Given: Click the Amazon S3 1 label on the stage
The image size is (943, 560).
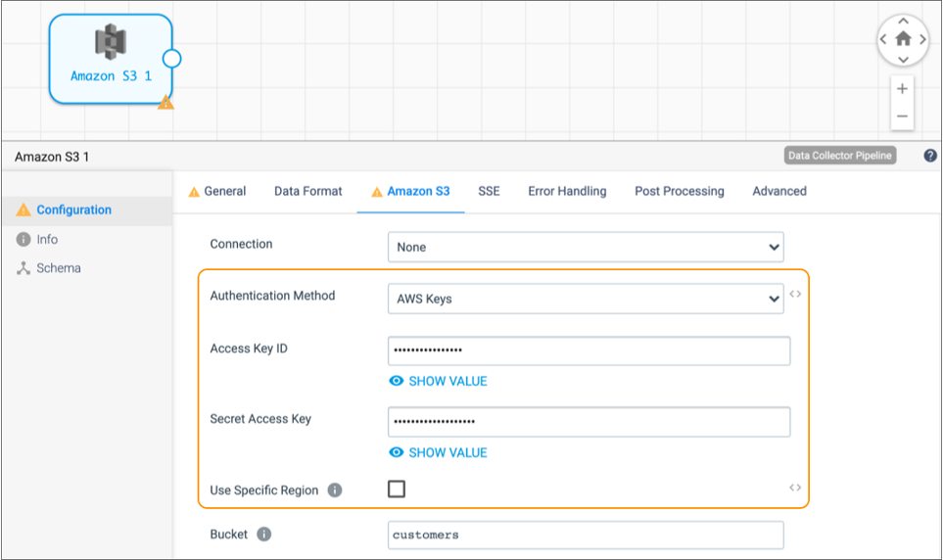Looking at the screenshot, I should [112, 76].
